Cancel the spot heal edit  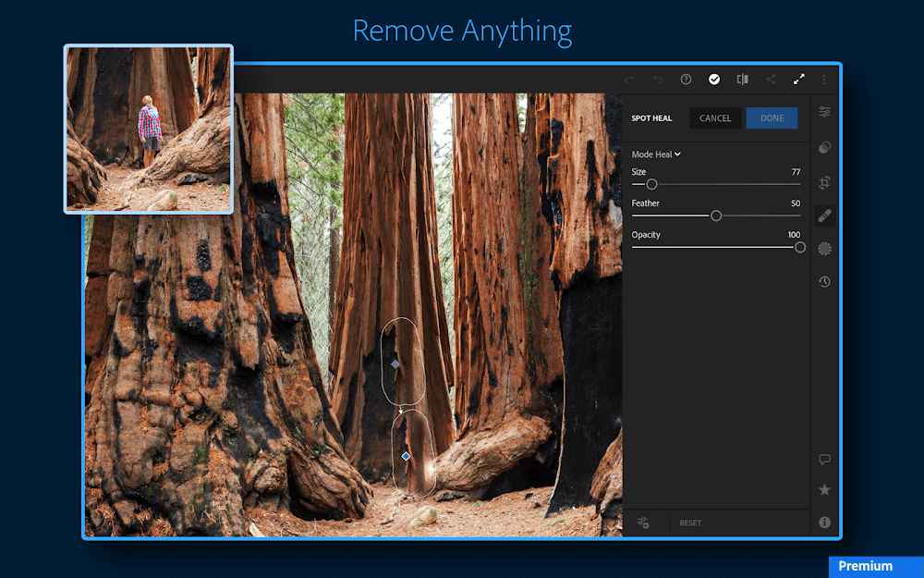click(714, 117)
